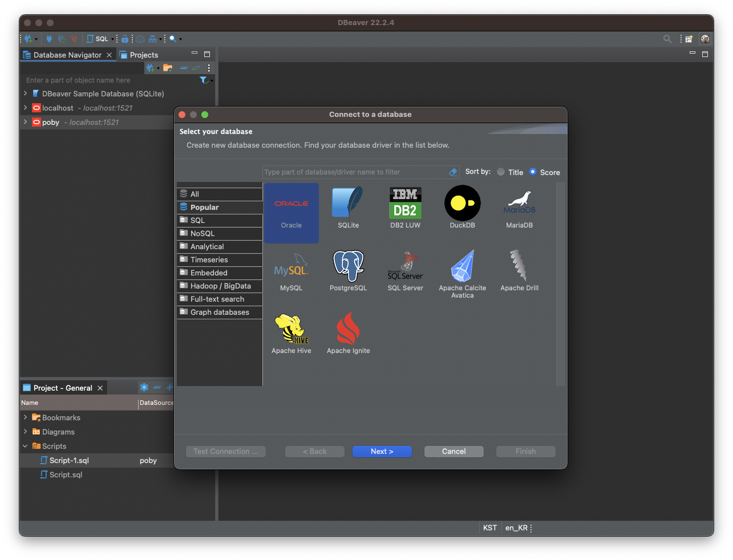Click the Cancel button

[x=454, y=451]
